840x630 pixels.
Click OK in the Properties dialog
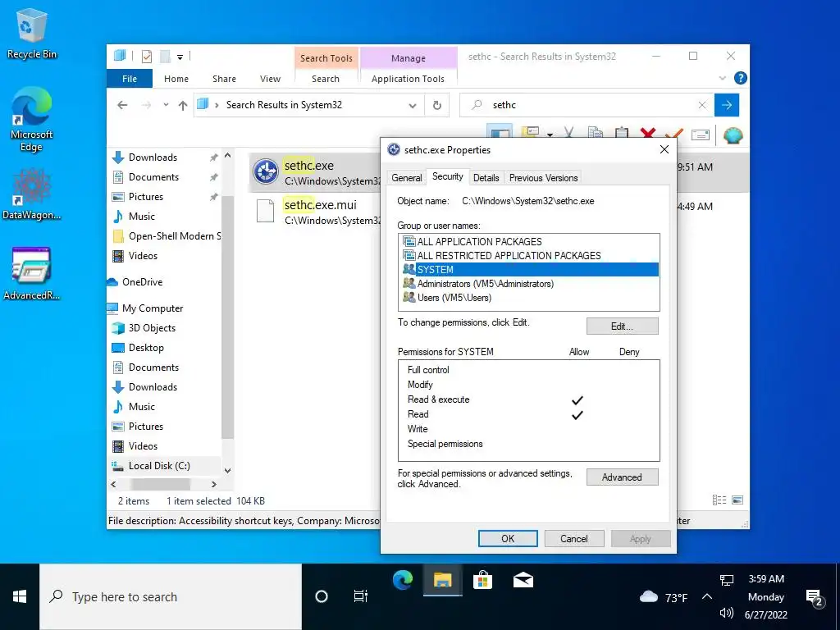click(x=508, y=538)
